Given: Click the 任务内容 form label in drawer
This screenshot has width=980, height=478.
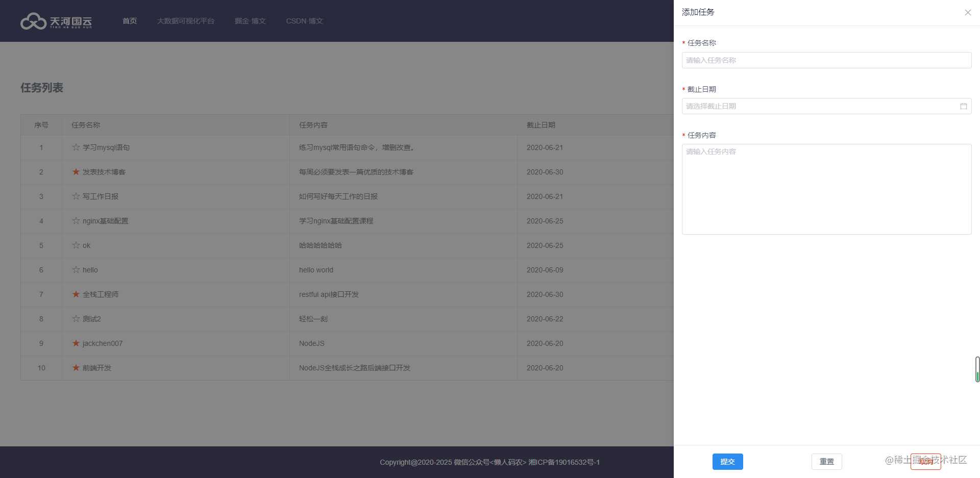Looking at the screenshot, I should pos(702,135).
